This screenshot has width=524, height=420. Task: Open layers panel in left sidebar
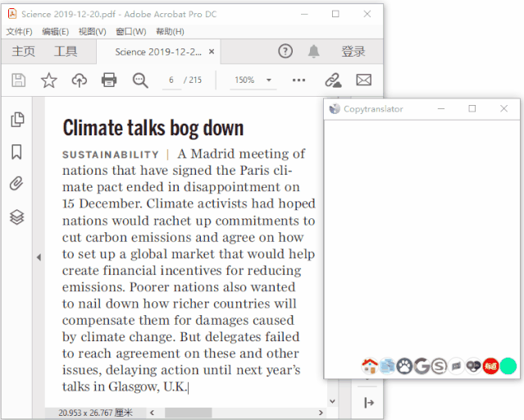pos(16,217)
